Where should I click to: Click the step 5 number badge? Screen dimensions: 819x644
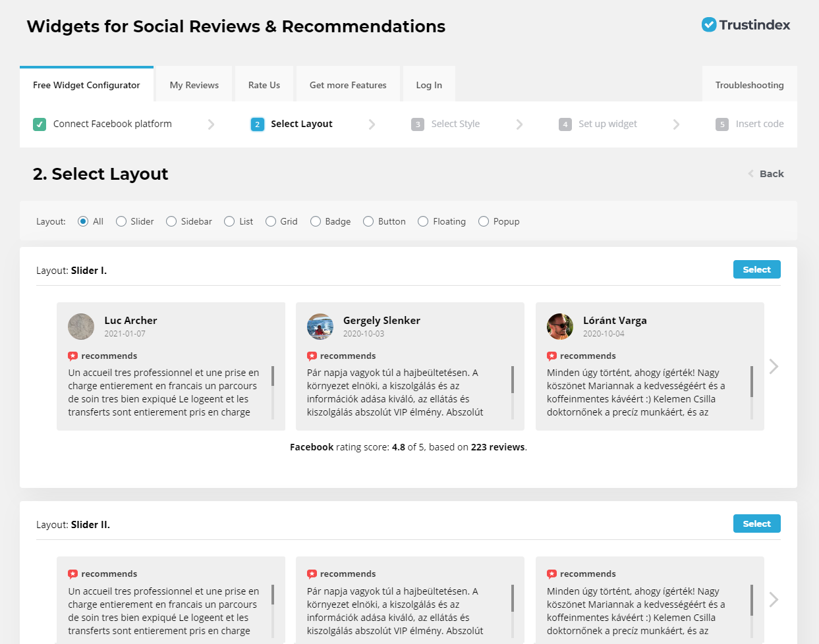point(722,124)
